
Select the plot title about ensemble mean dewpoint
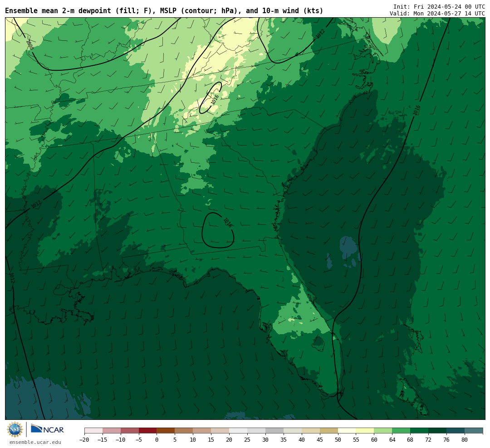point(164,11)
